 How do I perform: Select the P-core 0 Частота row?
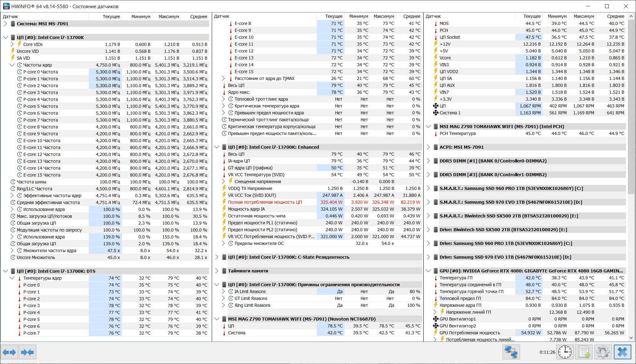coord(41,72)
